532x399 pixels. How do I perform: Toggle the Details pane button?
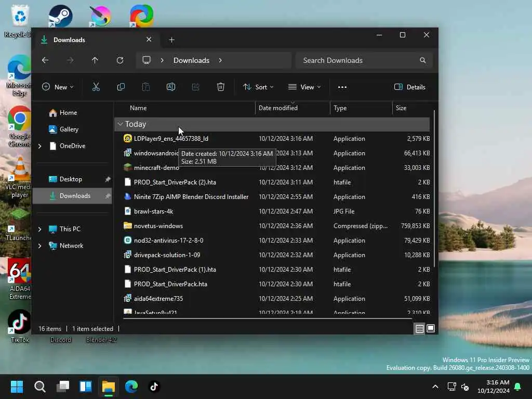point(410,87)
